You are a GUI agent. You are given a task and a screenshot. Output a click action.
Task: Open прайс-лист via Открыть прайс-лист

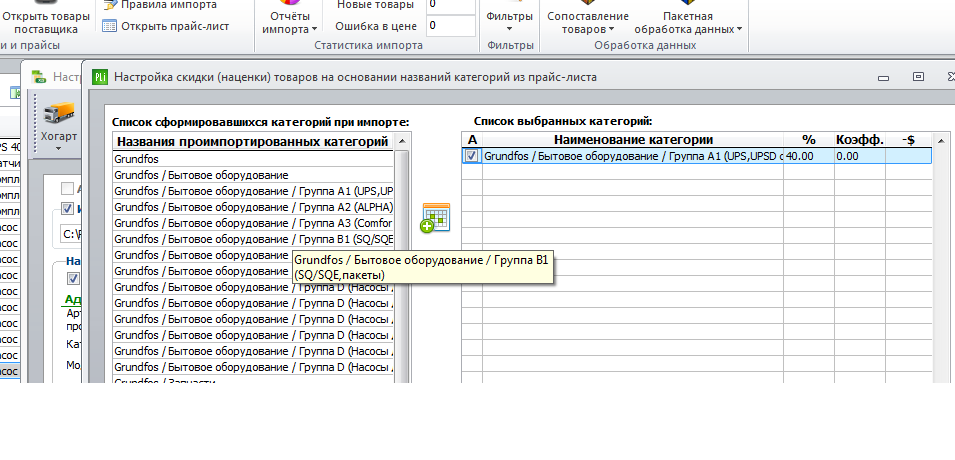(166, 26)
